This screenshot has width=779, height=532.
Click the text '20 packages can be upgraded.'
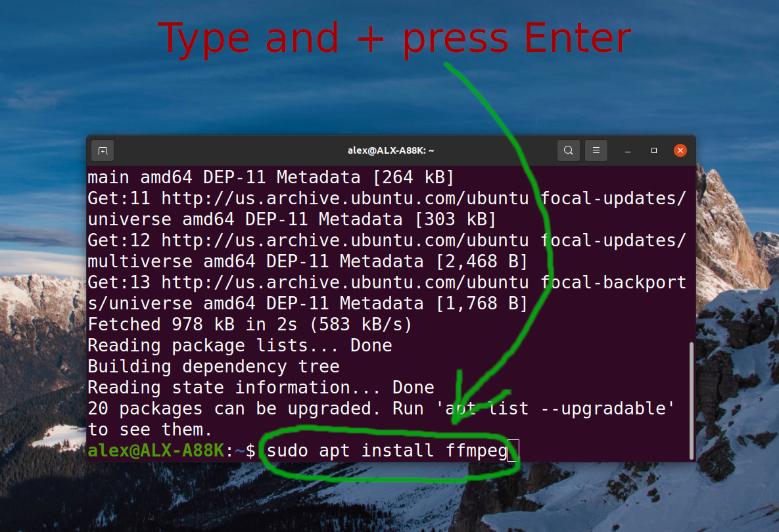pyautogui.click(x=235, y=409)
